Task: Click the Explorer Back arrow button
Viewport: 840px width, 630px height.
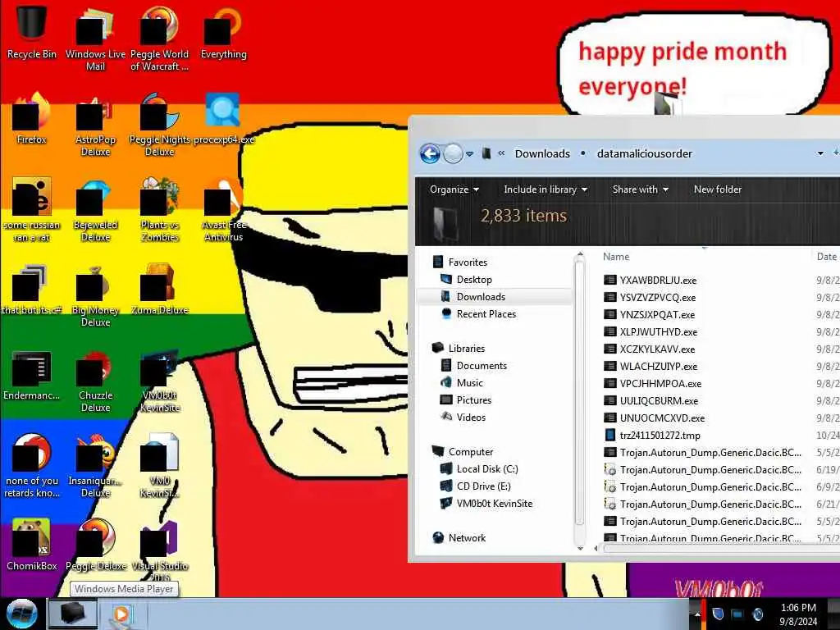Action: tap(430, 153)
